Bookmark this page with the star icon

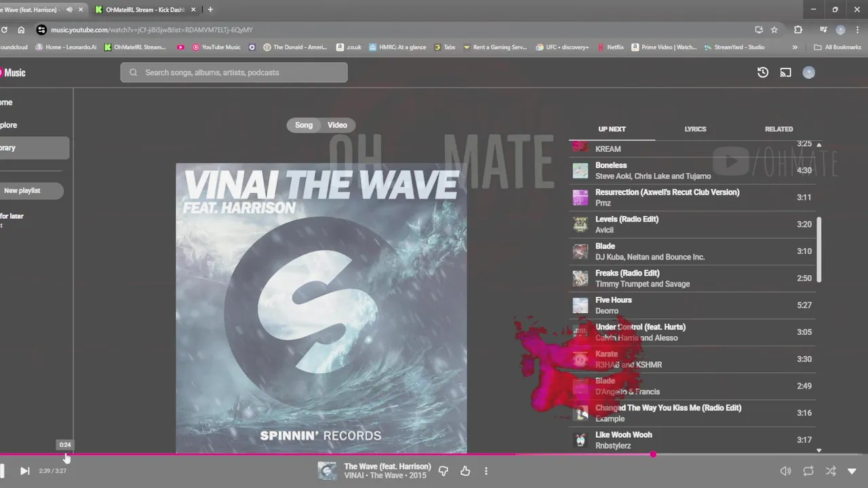click(774, 30)
